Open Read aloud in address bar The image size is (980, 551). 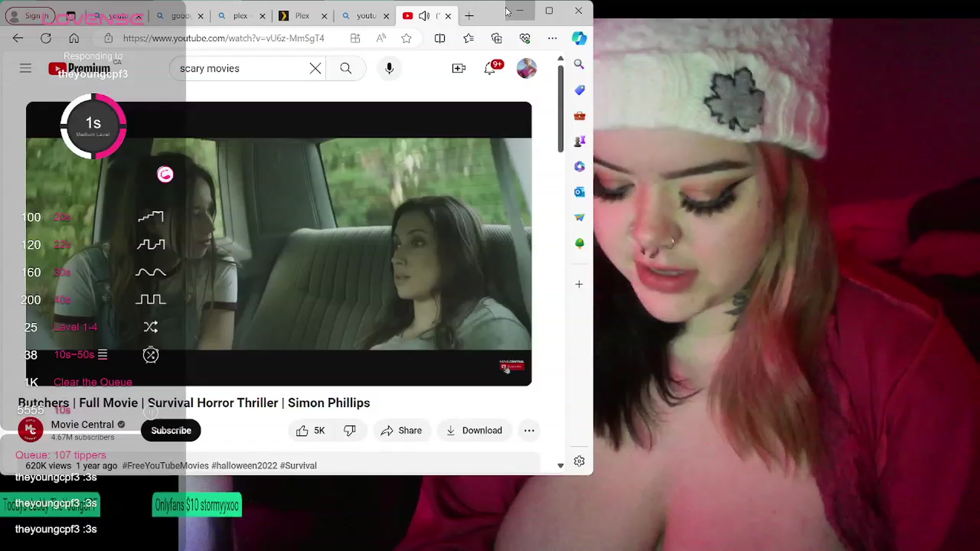(381, 38)
